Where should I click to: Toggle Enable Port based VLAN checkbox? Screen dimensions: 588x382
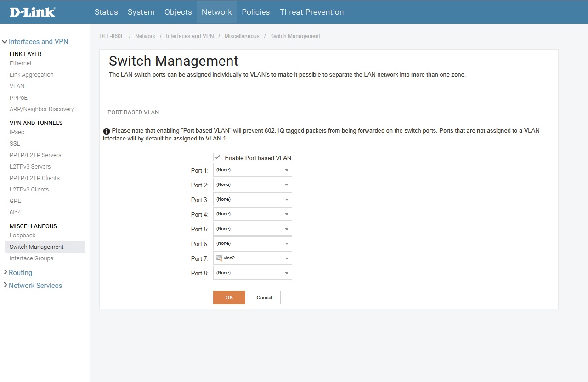pyautogui.click(x=218, y=157)
